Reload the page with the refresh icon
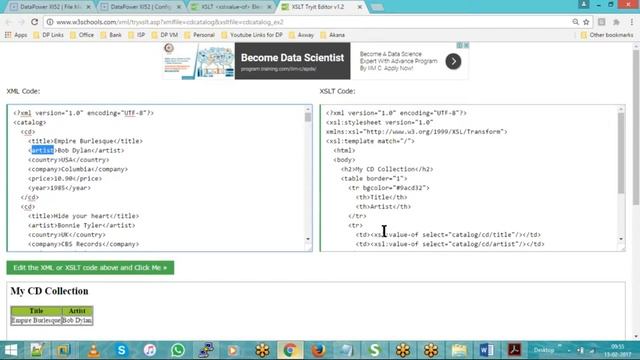The image size is (640, 360). pyautogui.click(x=35, y=22)
